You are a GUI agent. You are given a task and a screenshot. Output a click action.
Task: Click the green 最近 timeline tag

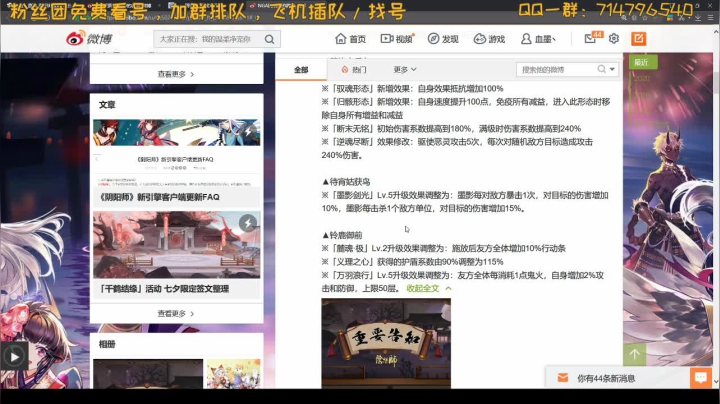[x=643, y=62]
